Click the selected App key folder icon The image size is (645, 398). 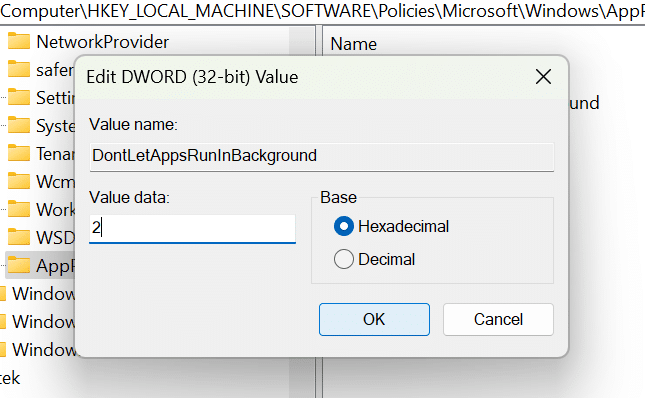click(19, 265)
